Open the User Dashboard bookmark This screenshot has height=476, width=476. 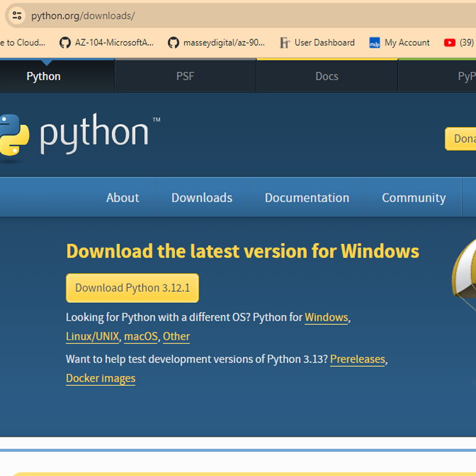tap(317, 42)
